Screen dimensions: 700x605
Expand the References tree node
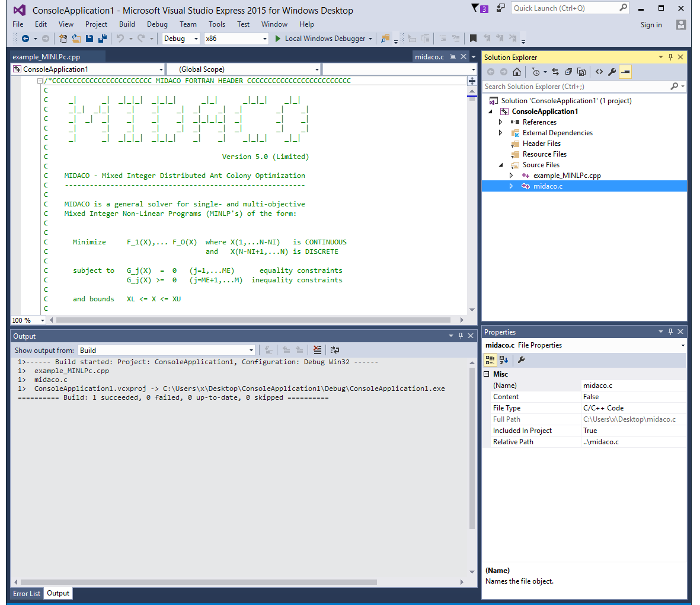click(x=500, y=122)
